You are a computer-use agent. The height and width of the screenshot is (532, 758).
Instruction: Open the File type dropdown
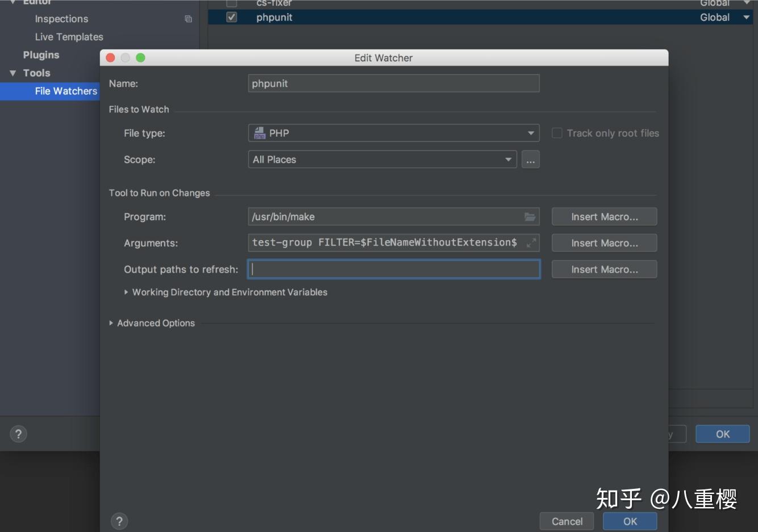tap(528, 133)
